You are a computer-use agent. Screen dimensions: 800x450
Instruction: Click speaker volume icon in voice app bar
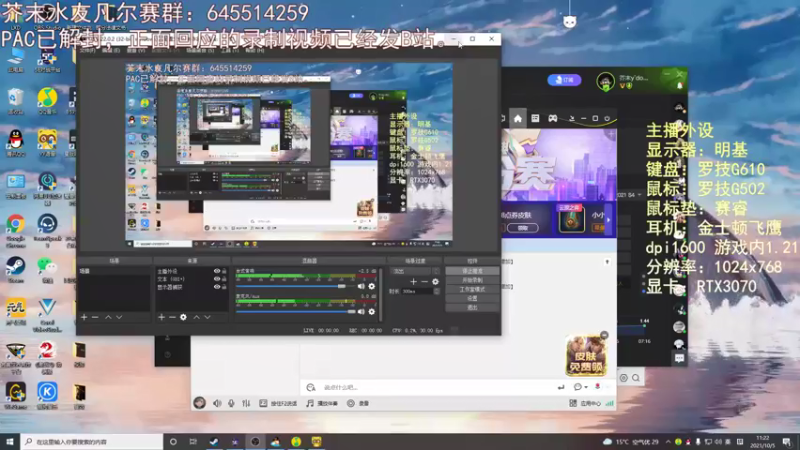pos(217,403)
